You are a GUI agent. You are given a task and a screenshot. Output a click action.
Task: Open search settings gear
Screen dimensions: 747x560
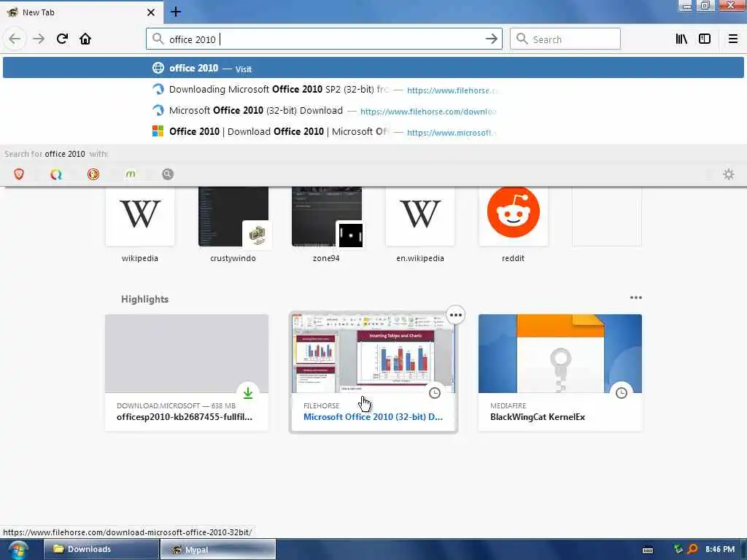tap(729, 174)
